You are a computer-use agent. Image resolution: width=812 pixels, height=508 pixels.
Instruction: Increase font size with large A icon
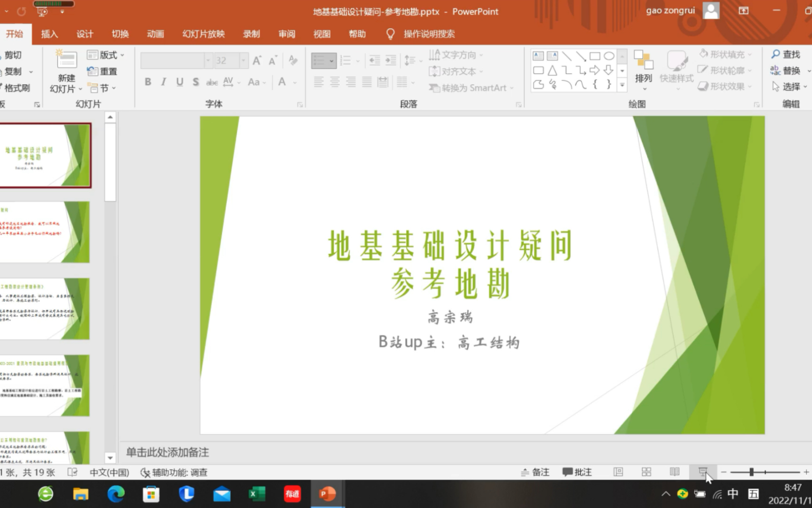257,61
